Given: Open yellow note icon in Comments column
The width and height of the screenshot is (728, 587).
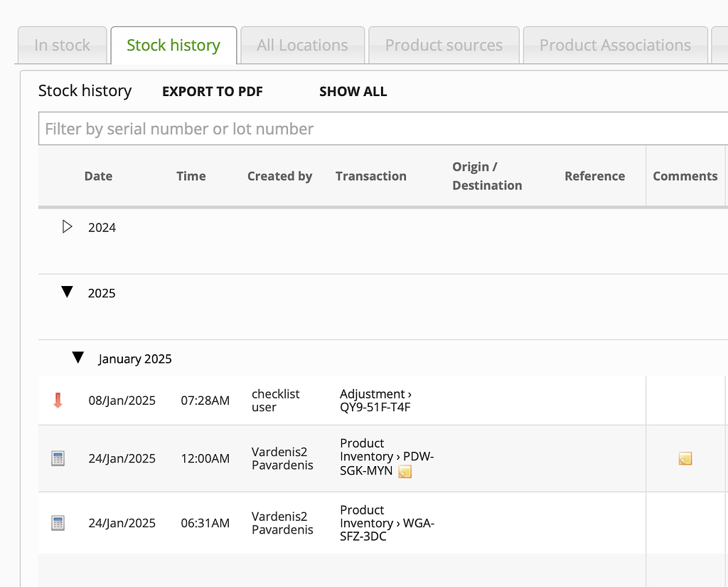Looking at the screenshot, I should [685, 459].
